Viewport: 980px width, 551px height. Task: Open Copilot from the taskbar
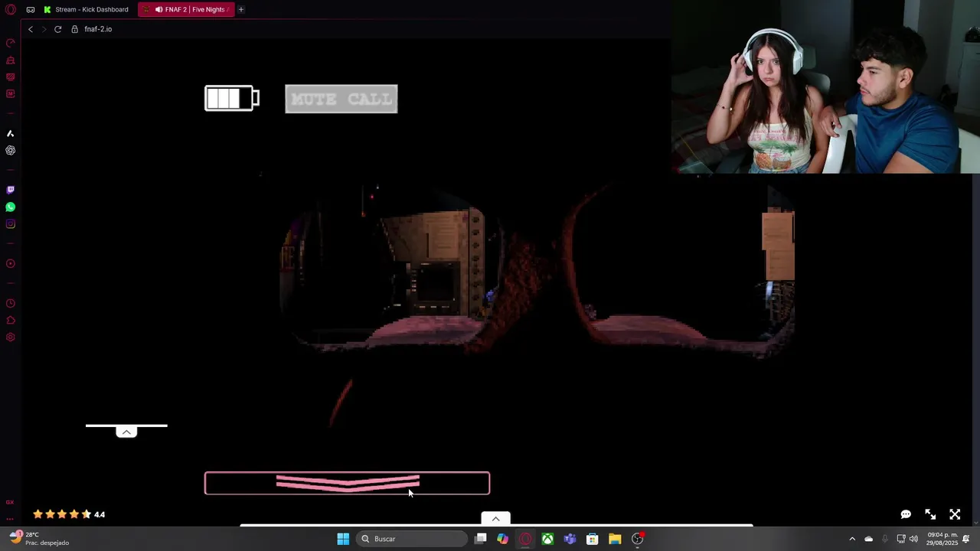pos(502,539)
